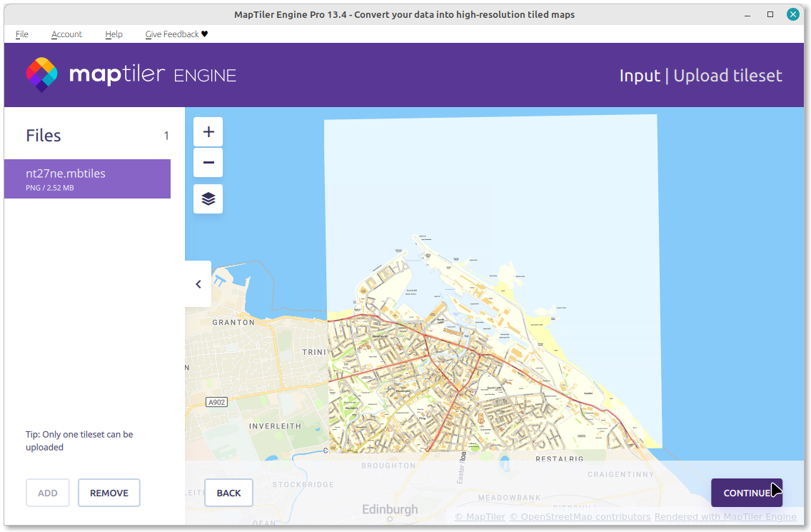Image resolution: width=811 pixels, height=532 pixels.
Task: Select the nt27ne.mbtiles file entry
Action: [87, 179]
